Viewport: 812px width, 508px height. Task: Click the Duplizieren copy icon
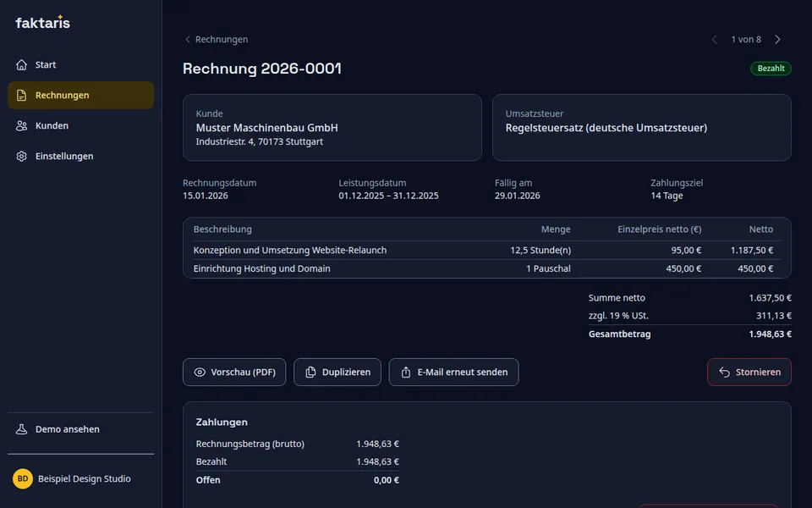[310, 373]
